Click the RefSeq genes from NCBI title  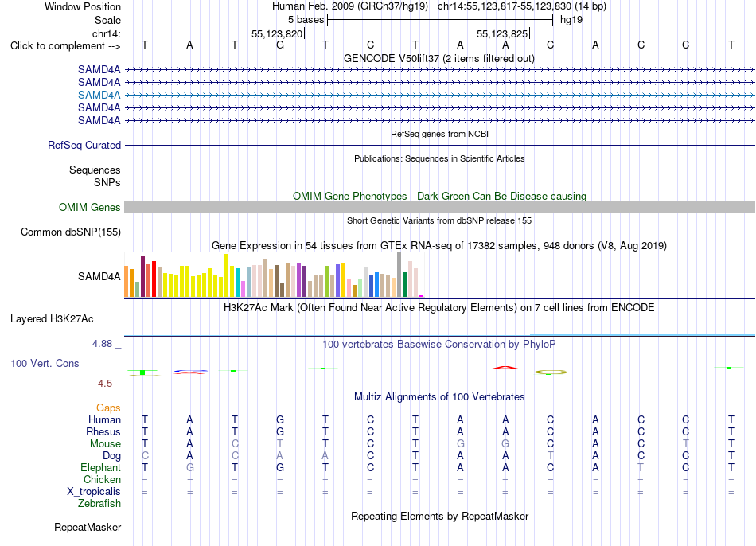(439, 134)
